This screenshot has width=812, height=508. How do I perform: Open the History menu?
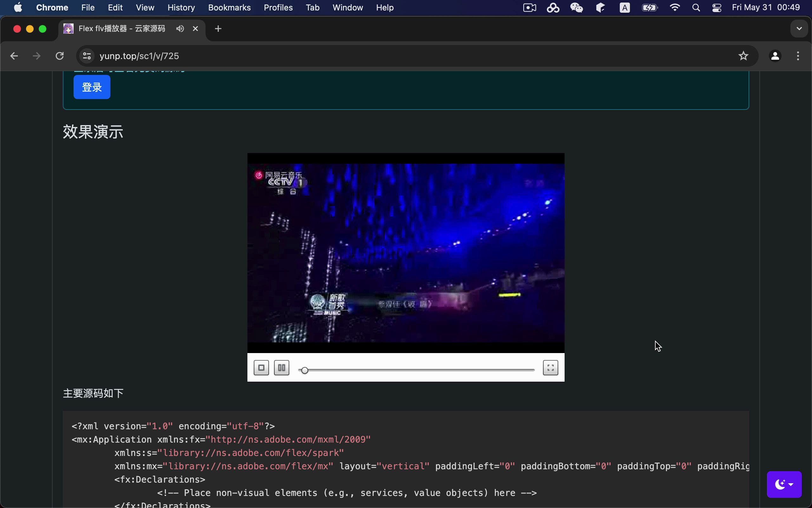[x=181, y=7]
